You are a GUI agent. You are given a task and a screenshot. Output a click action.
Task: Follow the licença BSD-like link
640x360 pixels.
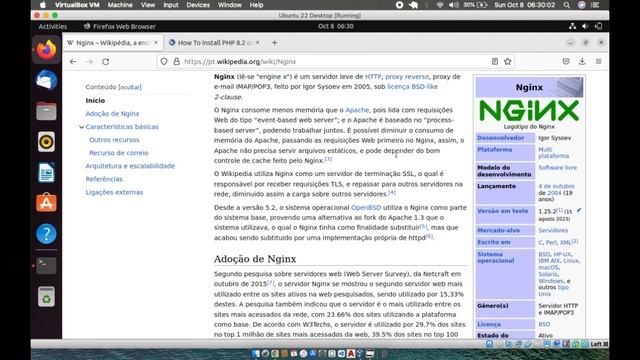pyautogui.click(x=412, y=87)
